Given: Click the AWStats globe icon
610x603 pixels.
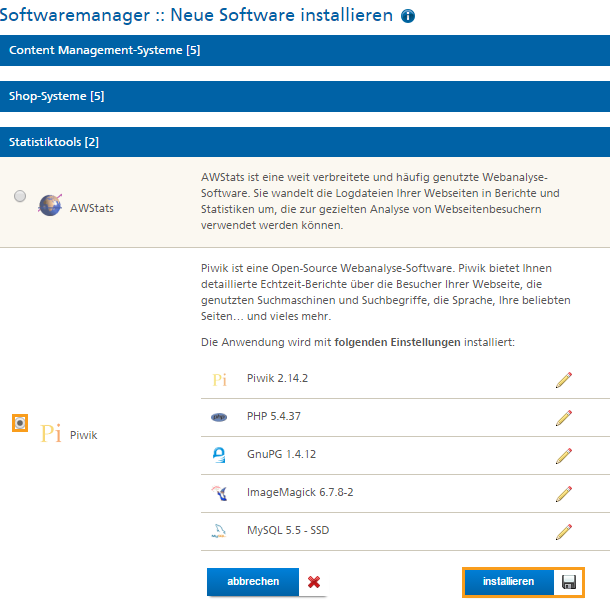Looking at the screenshot, I should coord(50,205).
